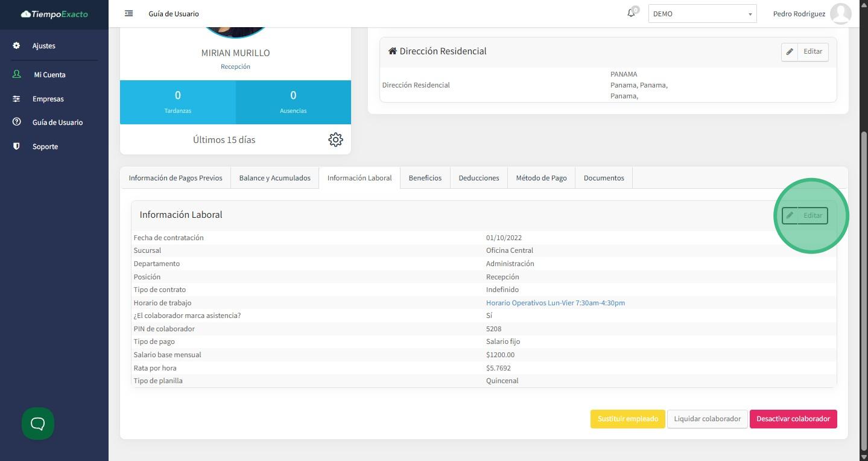This screenshot has height=461, width=868.
Task: Click the user avatar icon at top right
Action: coord(840,13)
